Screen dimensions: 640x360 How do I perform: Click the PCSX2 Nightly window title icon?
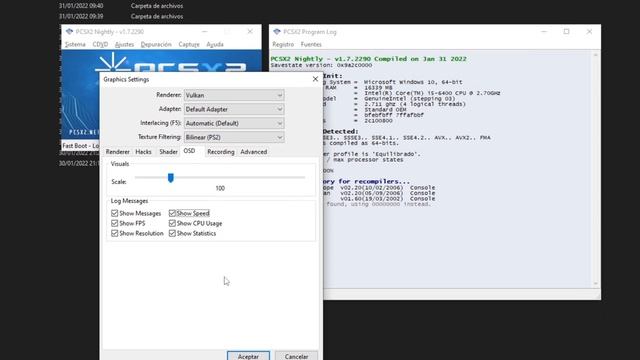click(x=69, y=32)
